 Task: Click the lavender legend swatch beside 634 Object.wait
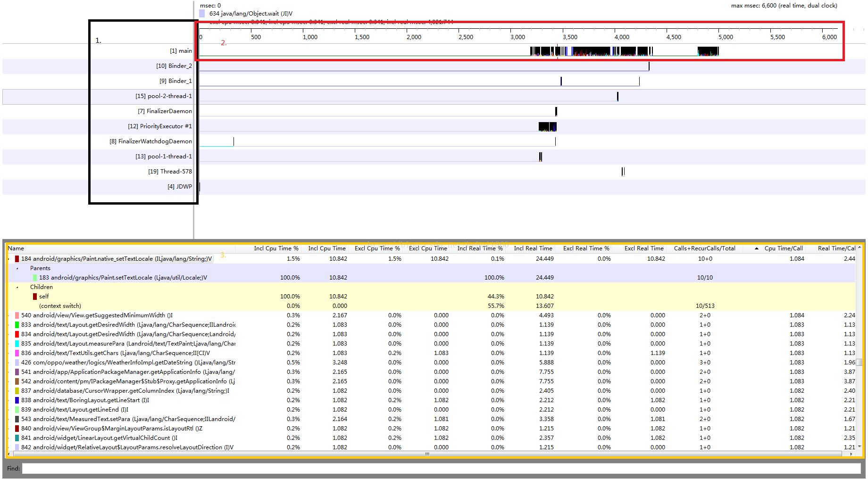(202, 14)
